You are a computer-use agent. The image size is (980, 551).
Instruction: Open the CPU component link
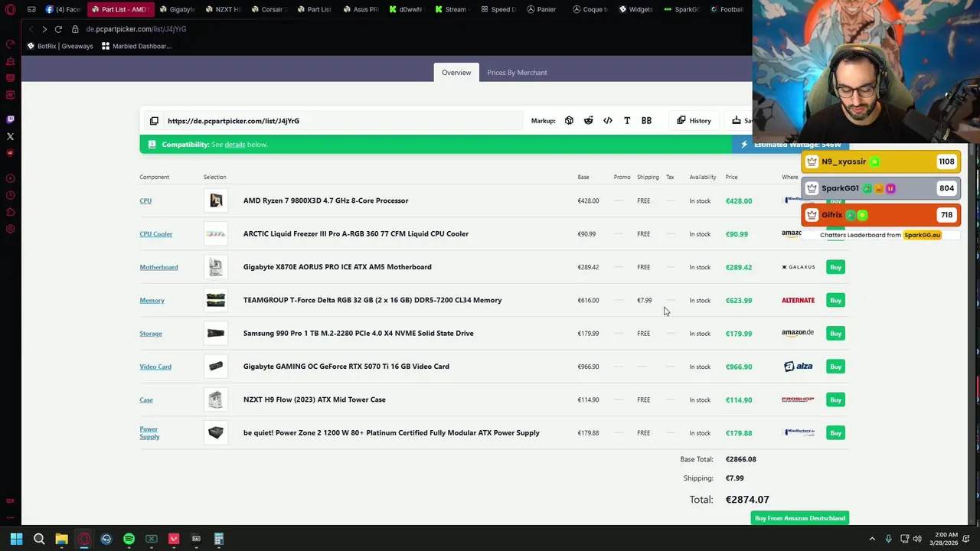[x=145, y=201]
